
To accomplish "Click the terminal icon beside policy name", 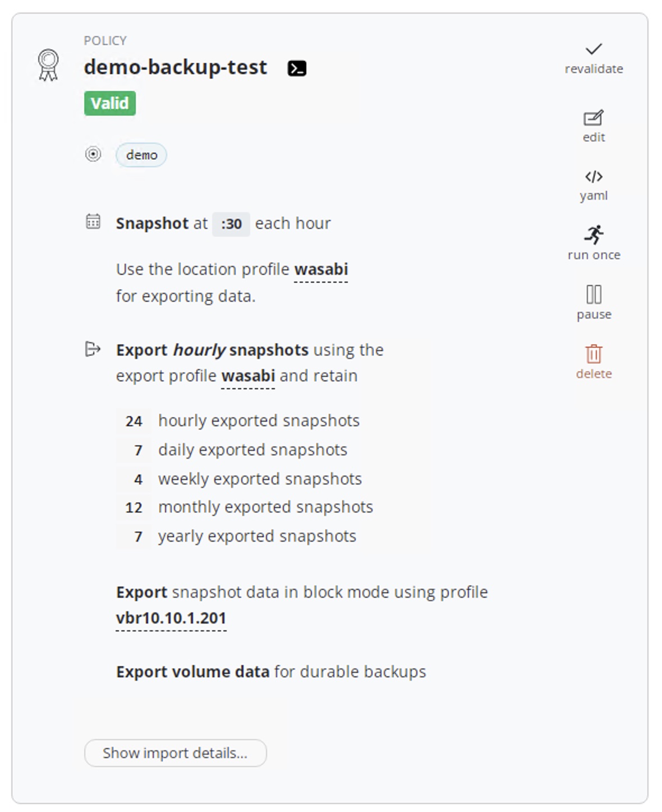I will click(x=297, y=68).
